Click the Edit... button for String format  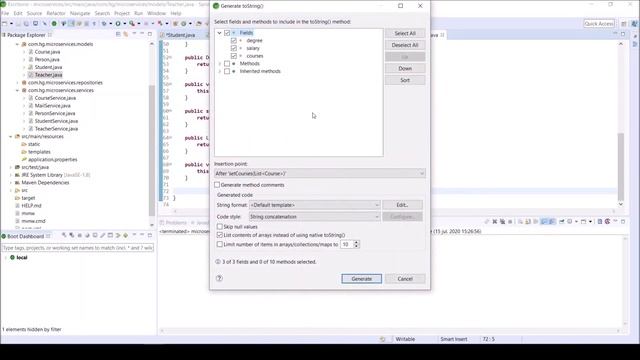coord(402,205)
